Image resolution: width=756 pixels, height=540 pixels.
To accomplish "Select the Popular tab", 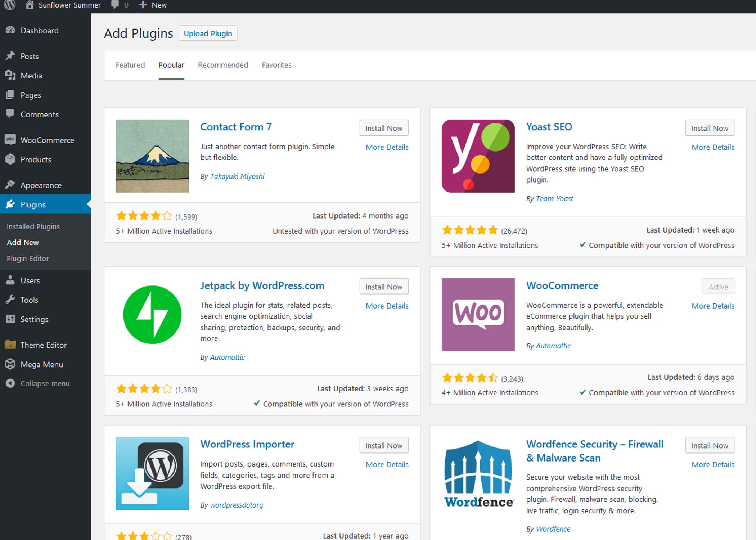I will (171, 65).
